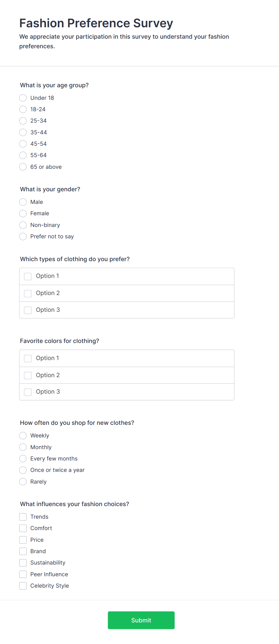
Task: Choose Non-binary gender option
Action: tap(23, 225)
